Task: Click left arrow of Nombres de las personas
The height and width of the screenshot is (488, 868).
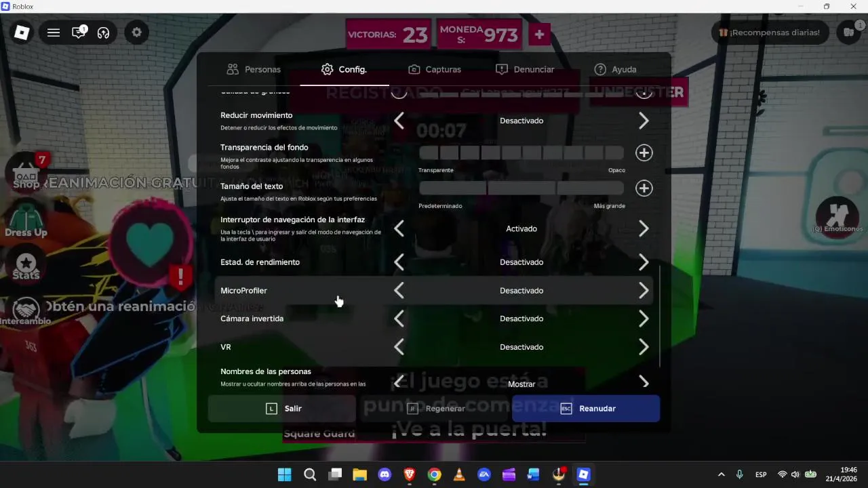Action: click(x=399, y=382)
